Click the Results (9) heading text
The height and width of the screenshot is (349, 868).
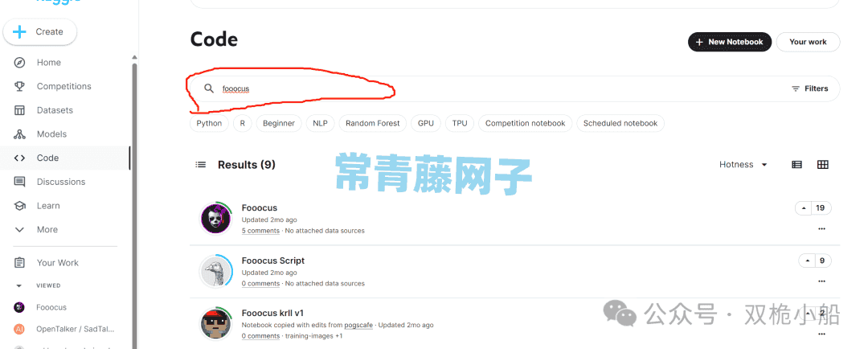click(x=247, y=165)
